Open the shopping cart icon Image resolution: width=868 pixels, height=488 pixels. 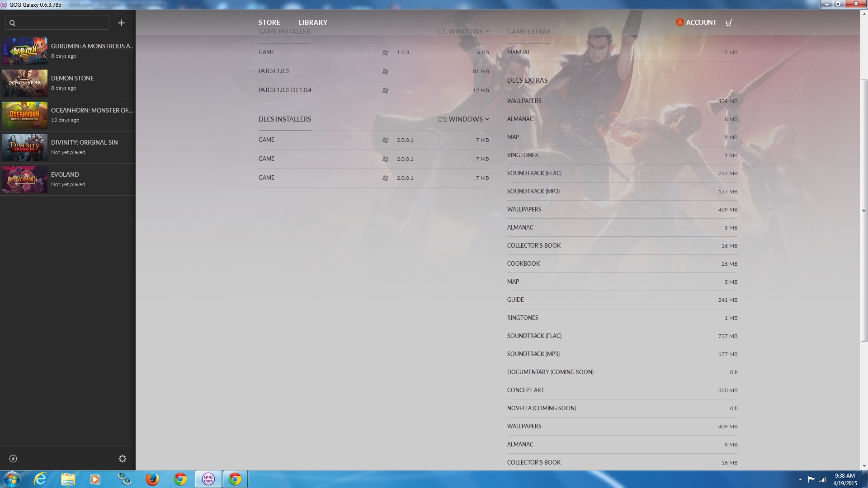tap(729, 23)
